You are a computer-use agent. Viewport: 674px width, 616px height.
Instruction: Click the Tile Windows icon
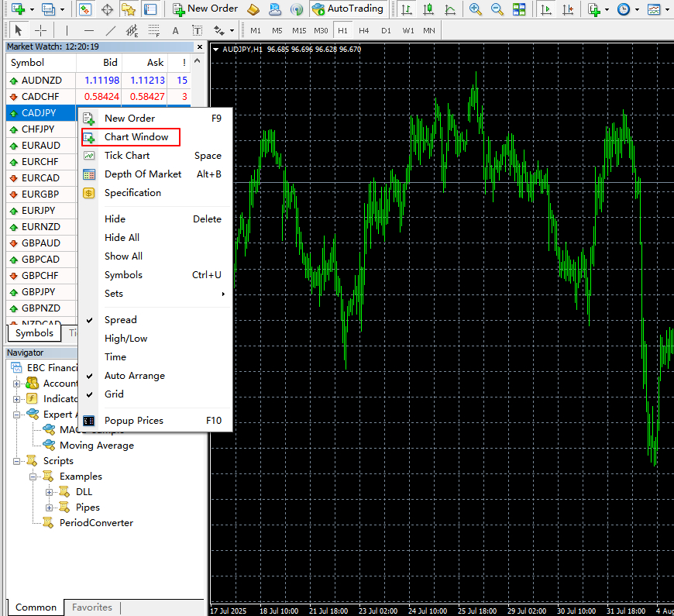coord(519,9)
